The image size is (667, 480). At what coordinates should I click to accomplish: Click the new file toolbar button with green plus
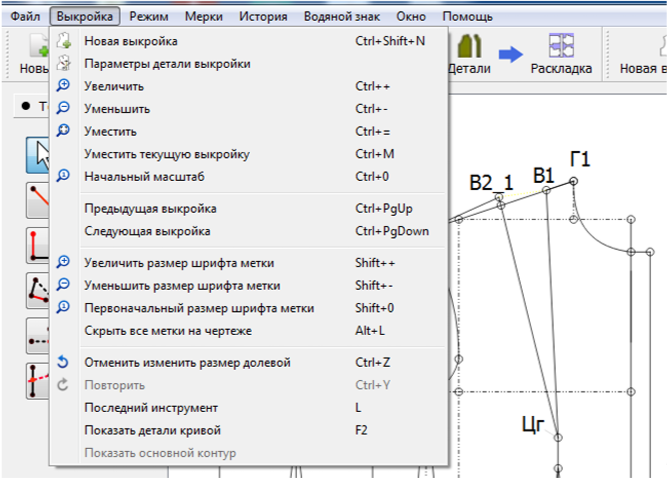(35, 54)
